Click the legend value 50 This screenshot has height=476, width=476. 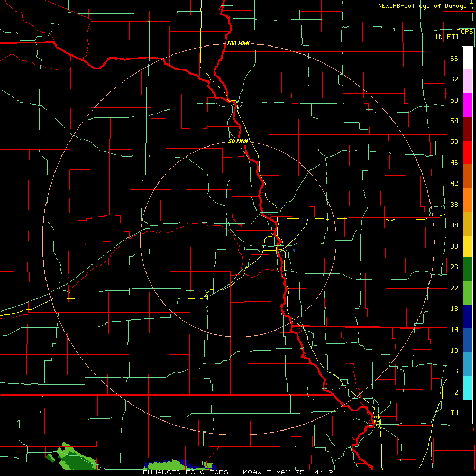click(454, 141)
